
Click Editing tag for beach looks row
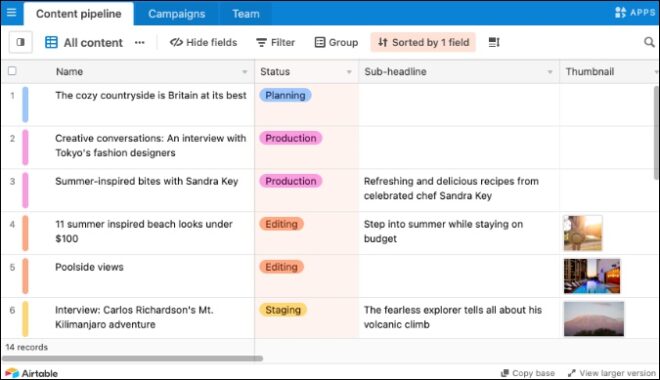281,224
